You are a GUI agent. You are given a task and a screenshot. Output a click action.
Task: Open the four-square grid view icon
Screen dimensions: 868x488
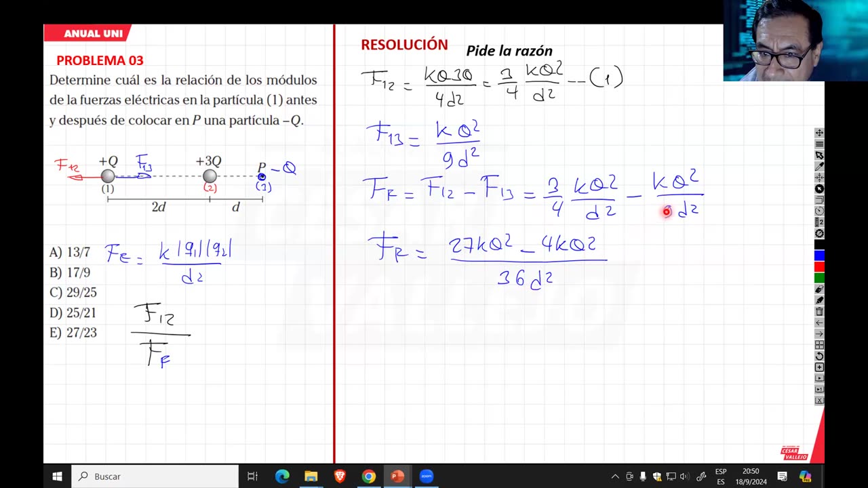pyautogui.click(x=819, y=346)
